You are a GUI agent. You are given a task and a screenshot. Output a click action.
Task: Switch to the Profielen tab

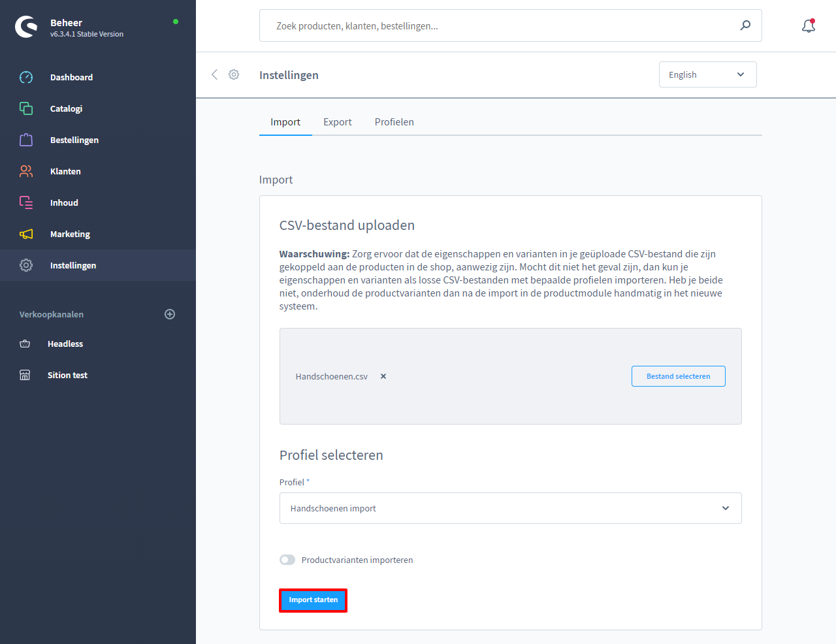click(x=394, y=122)
